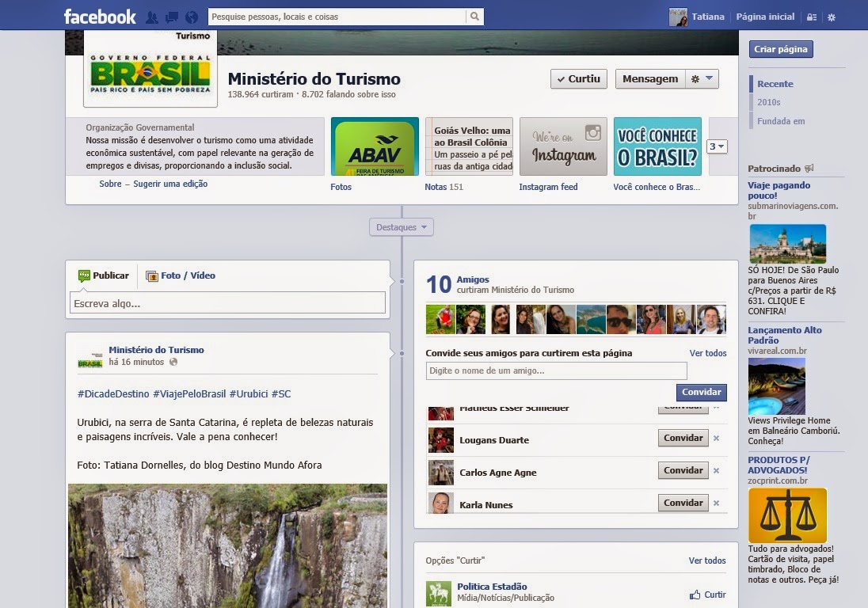Invite Karla Nunes with Convidar

683,503
